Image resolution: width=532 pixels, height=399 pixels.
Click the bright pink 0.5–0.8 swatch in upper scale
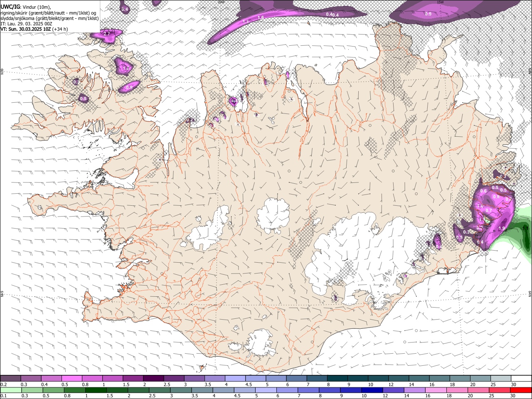(x=72, y=379)
